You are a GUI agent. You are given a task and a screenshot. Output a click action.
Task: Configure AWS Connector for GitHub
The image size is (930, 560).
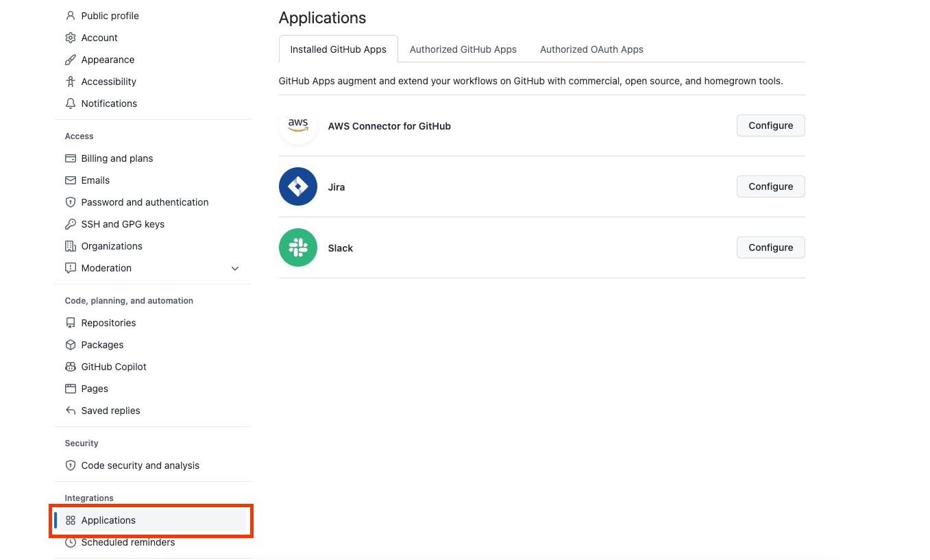pyautogui.click(x=771, y=125)
